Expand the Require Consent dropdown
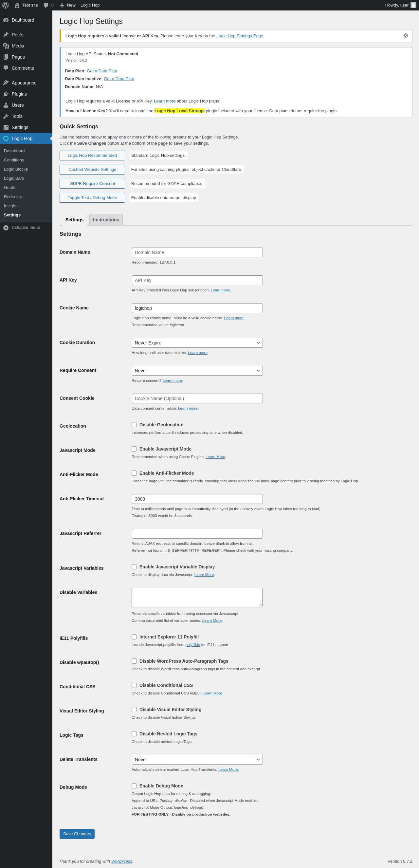419x868 pixels. click(197, 371)
